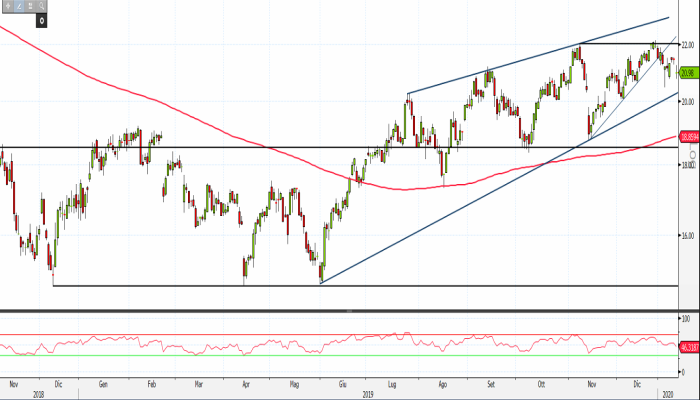Screen dimensions: 700x400
Task: Click the Apr month label
Action: click(246, 384)
